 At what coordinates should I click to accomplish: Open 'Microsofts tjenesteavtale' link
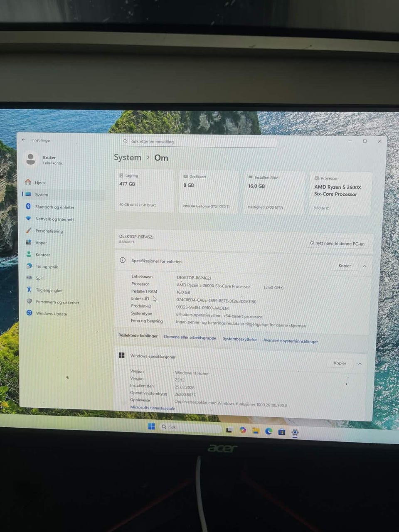pyautogui.click(x=153, y=408)
